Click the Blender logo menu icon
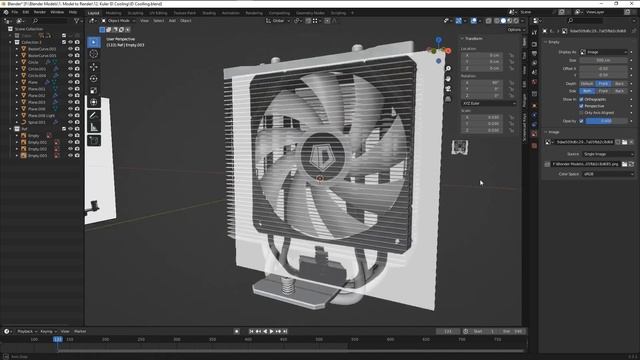Screen dimensions: 640x360 pyautogui.click(x=6, y=12)
